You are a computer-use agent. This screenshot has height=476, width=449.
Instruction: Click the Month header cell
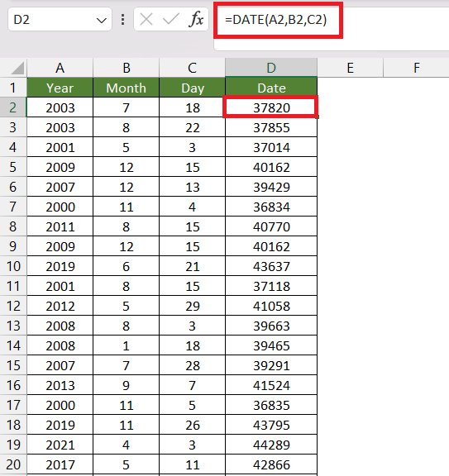click(126, 88)
